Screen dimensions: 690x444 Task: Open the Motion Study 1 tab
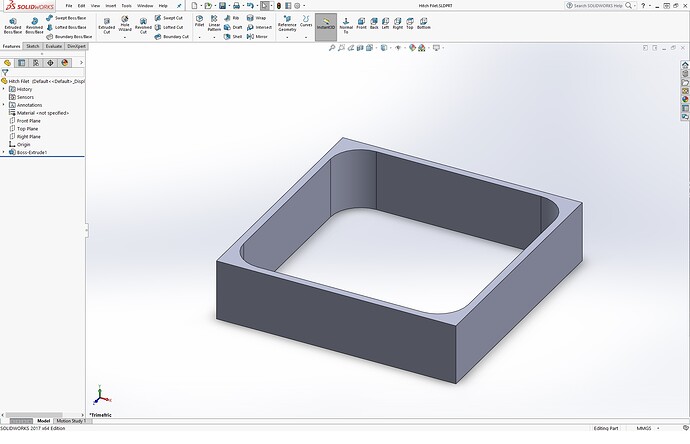[70, 421]
